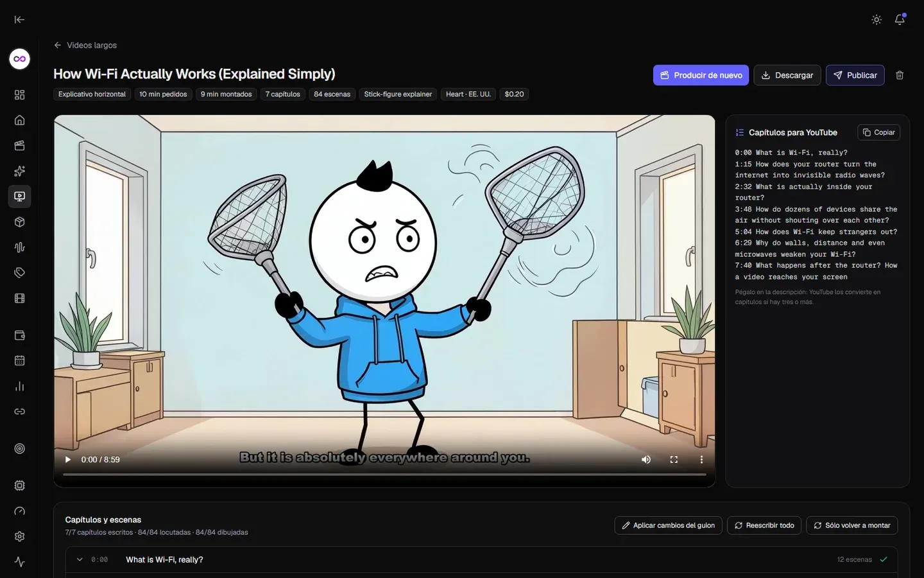Click Reescribir todo button
The image size is (924, 578).
[764, 525]
